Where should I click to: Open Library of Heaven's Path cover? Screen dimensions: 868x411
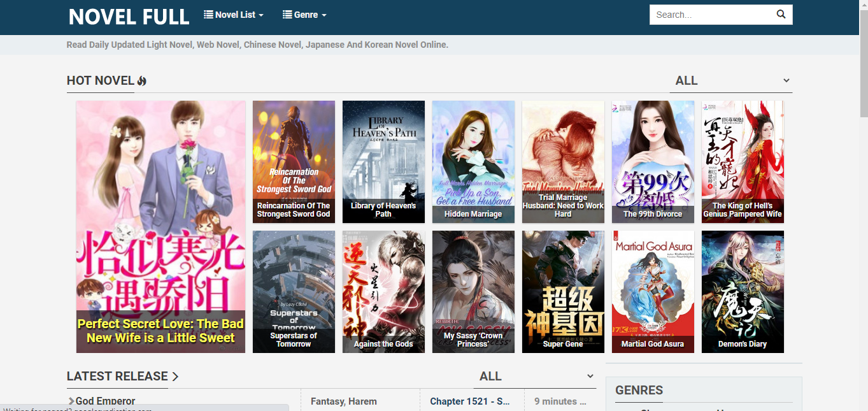[383, 162]
